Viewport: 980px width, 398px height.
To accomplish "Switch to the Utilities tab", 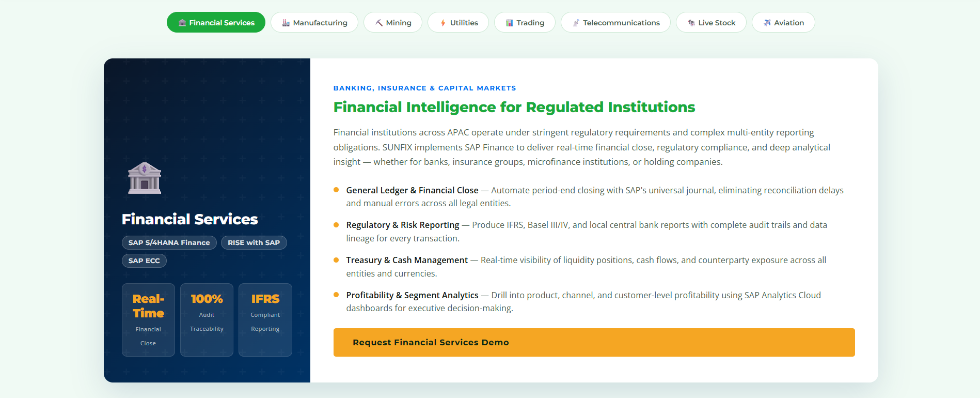I will pos(458,22).
